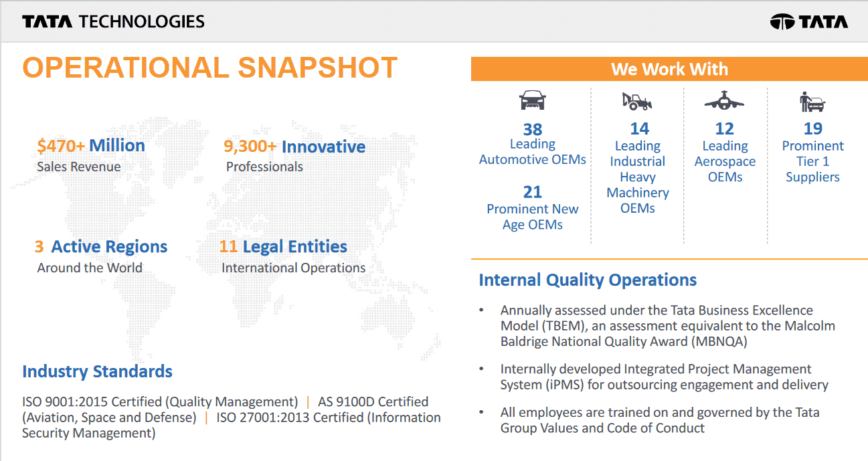Click the excavator icon above Industrial Heavy Machinery
The image size is (868, 461).
(x=637, y=101)
